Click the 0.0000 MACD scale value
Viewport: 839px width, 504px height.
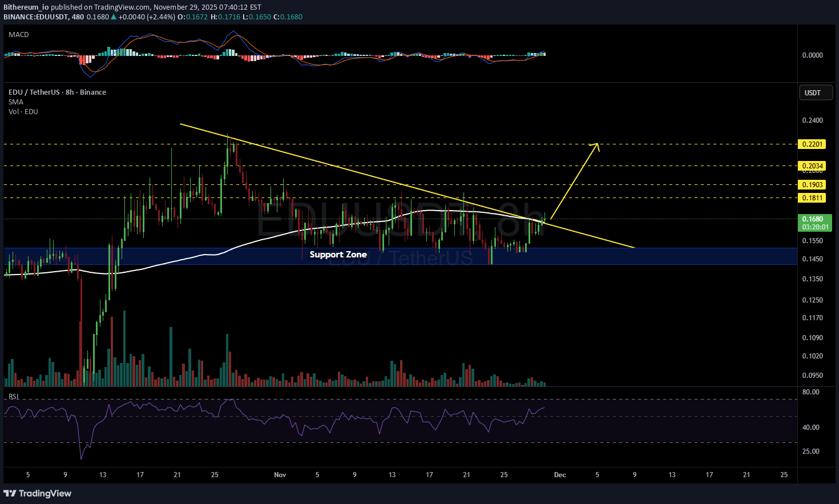tap(812, 55)
